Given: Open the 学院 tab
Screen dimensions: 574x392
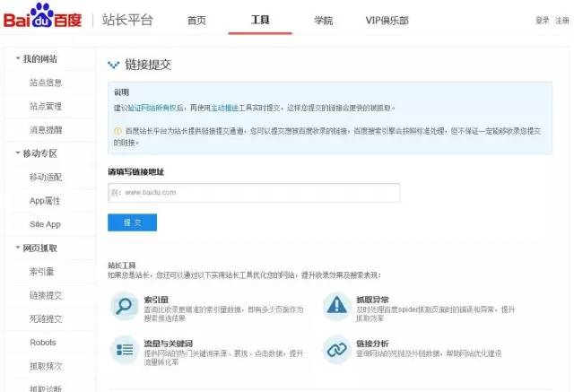Looking at the screenshot, I should coord(324,20).
